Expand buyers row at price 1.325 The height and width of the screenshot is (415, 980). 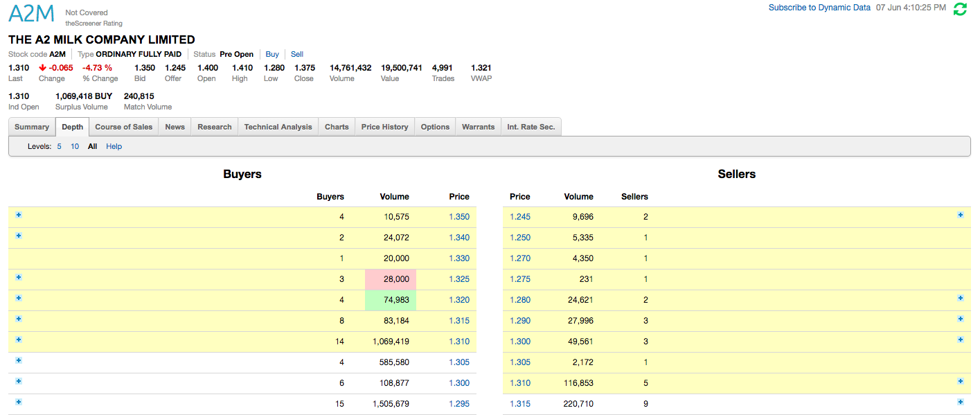pyautogui.click(x=19, y=277)
